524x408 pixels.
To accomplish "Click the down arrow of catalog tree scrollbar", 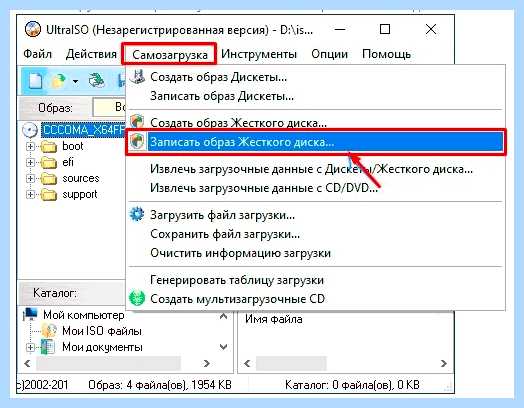I will pos(224,347).
